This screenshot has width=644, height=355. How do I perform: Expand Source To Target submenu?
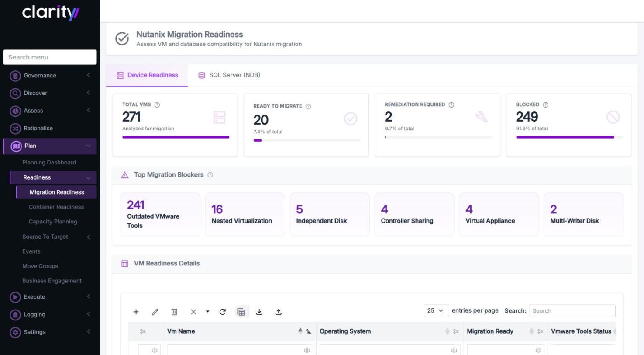click(56, 237)
